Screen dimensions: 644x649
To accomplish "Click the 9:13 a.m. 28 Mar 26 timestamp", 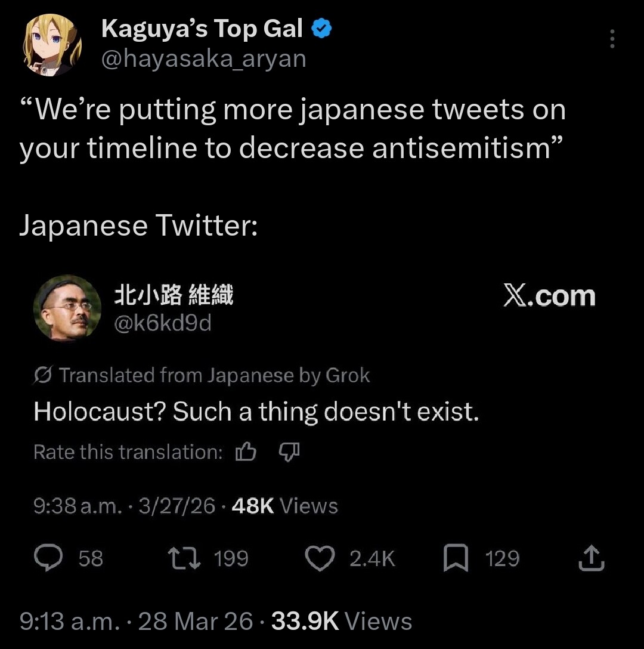I will click(136, 622).
